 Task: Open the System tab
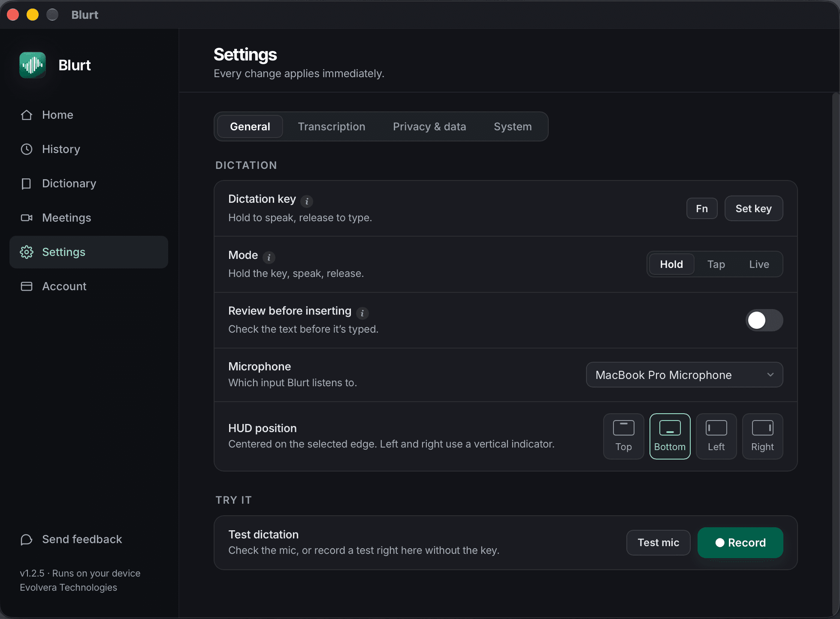pyautogui.click(x=513, y=126)
